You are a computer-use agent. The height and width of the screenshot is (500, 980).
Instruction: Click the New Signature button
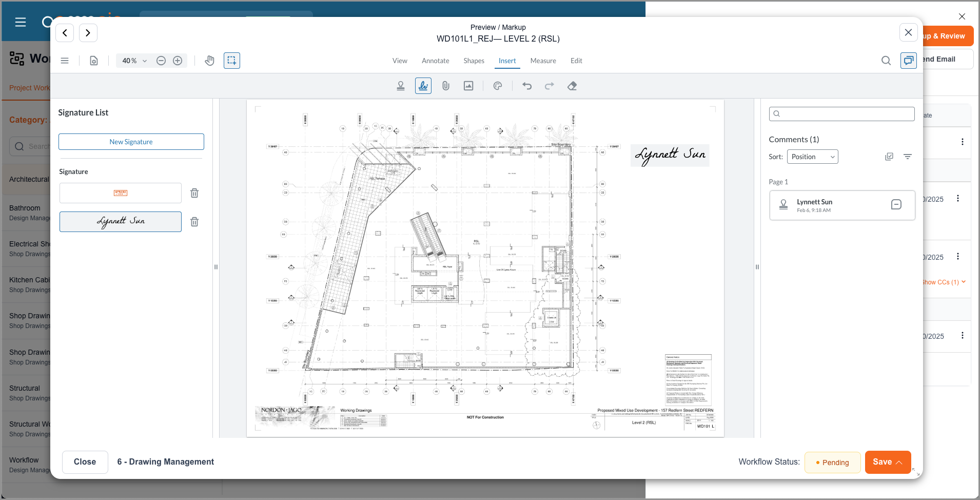pyautogui.click(x=131, y=142)
